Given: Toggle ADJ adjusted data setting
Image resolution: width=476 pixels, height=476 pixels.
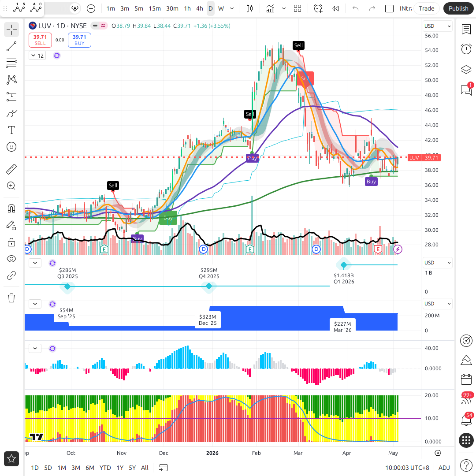Looking at the screenshot, I should click(444, 468).
